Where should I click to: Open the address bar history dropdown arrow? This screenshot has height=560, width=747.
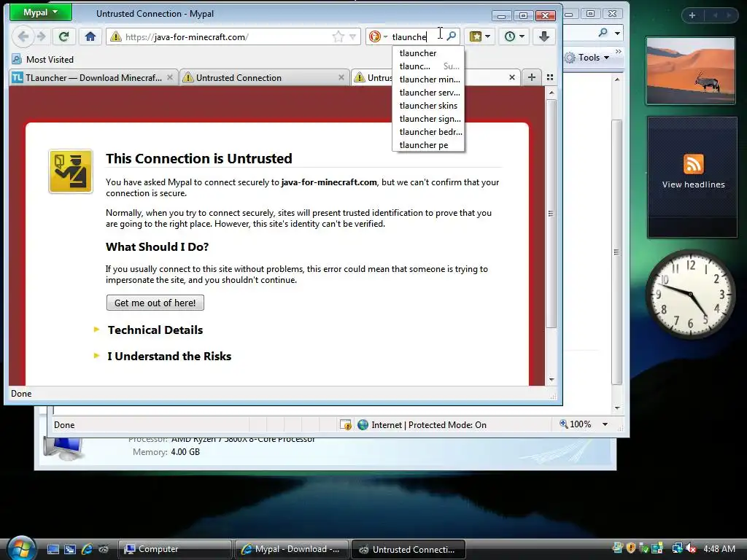click(352, 36)
